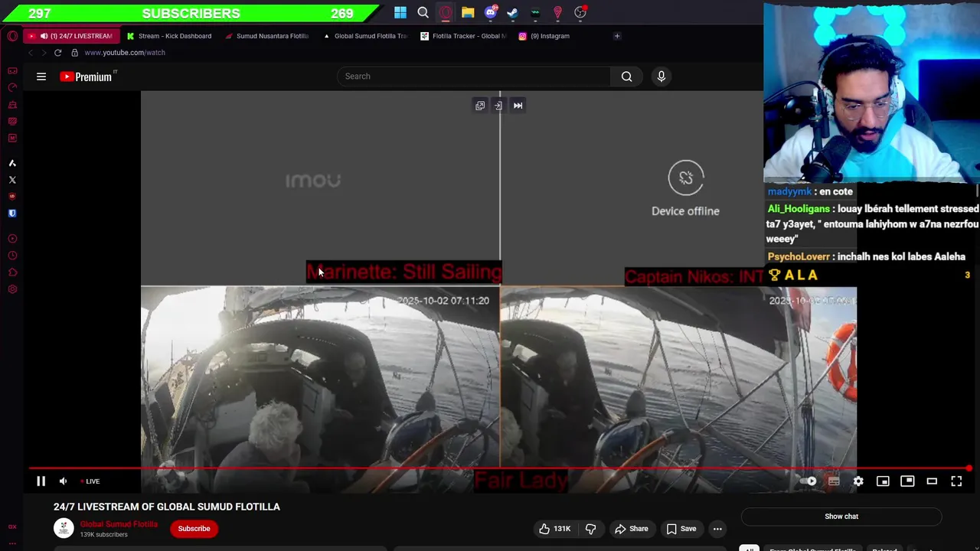Click the address bar URL

tap(125, 53)
